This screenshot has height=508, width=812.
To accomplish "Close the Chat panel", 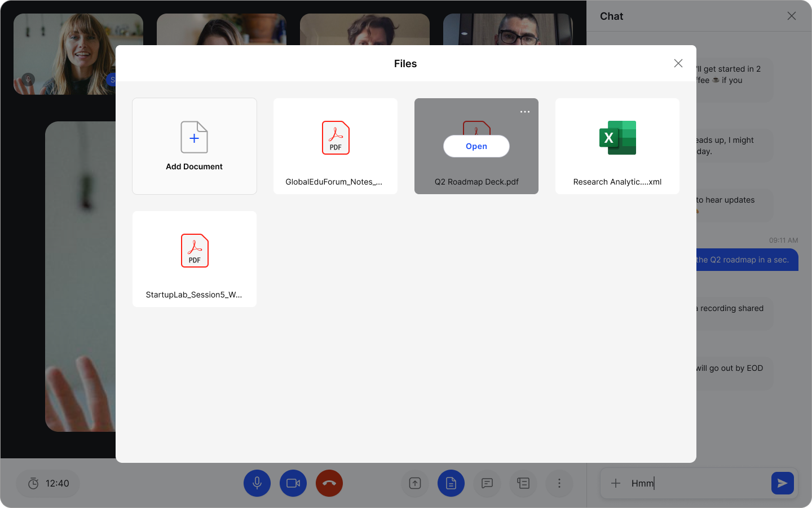I will point(791,16).
